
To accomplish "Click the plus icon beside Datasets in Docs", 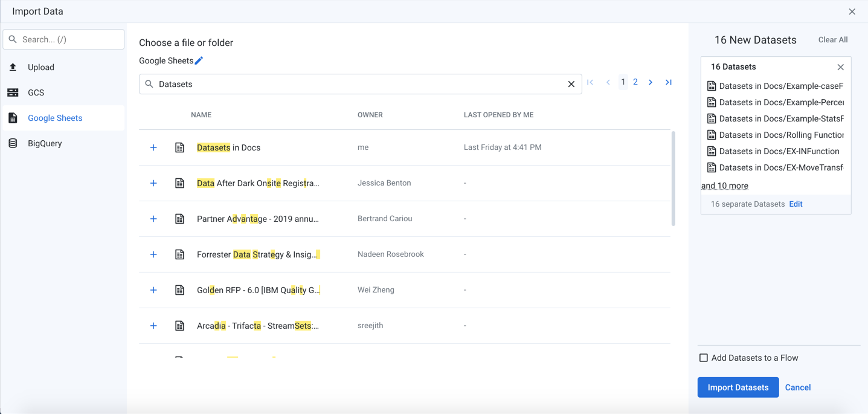I will pos(153,147).
